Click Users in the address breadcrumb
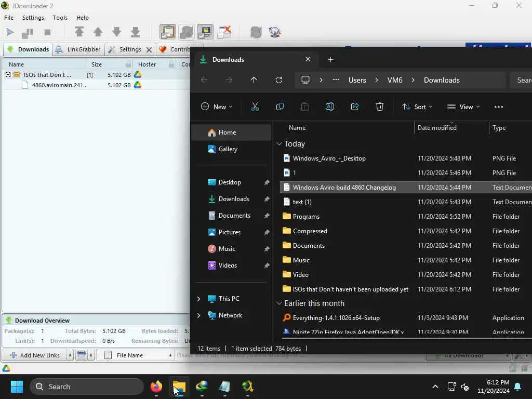This screenshot has width=532, height=399. pos(357,80)
